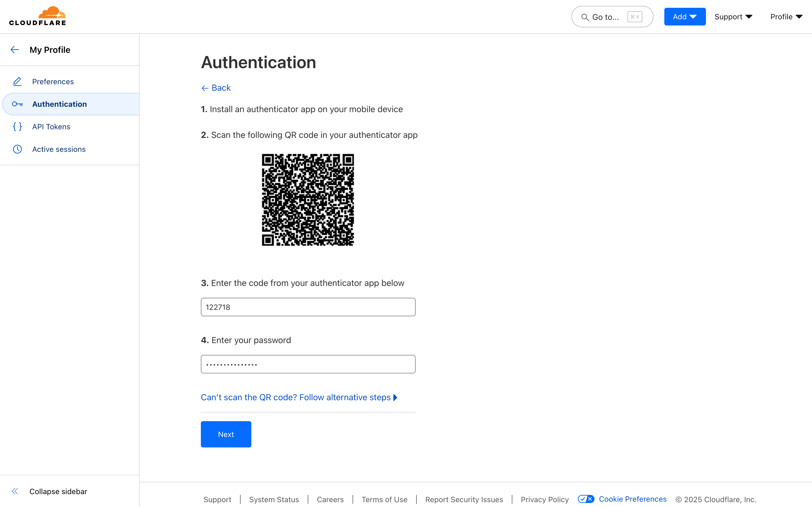Select Authentication in the sidebar navigation
This screenshot has width=812, height=507.
click(59, 104)
